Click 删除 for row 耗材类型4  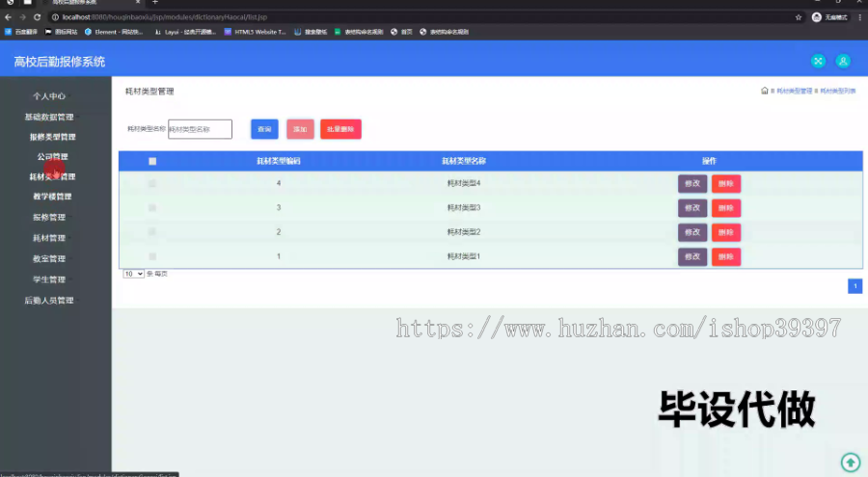[725, 183]
